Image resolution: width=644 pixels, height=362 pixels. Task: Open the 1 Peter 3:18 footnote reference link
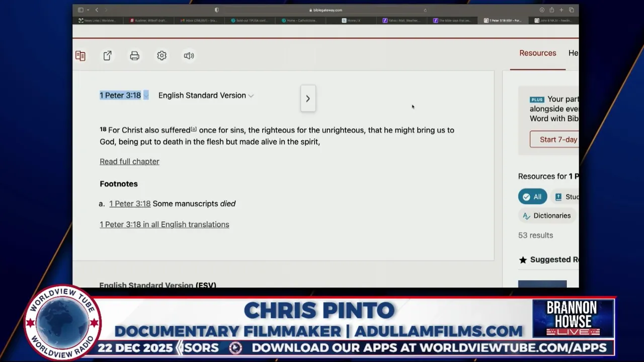pyautogui.click(x=130, y=204)
